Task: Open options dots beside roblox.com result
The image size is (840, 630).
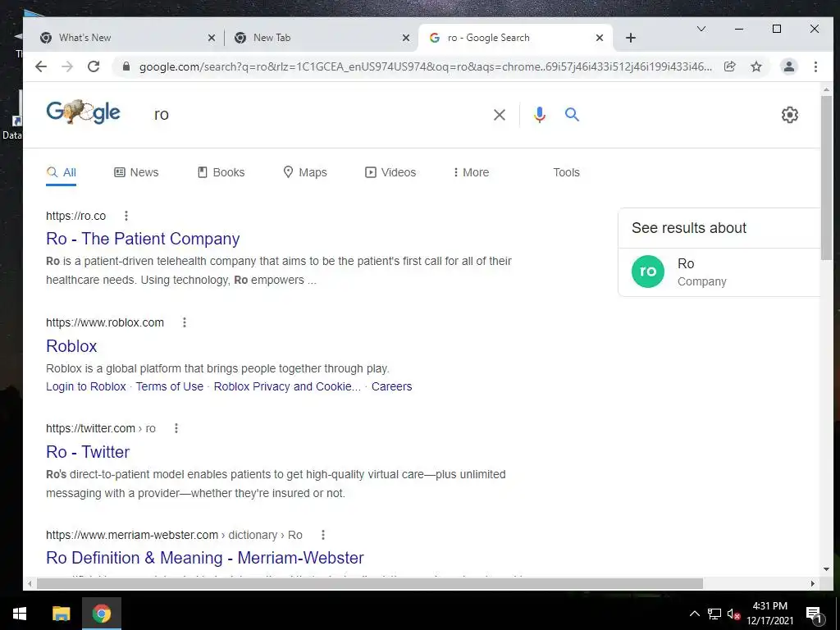Action: [185, 322]
